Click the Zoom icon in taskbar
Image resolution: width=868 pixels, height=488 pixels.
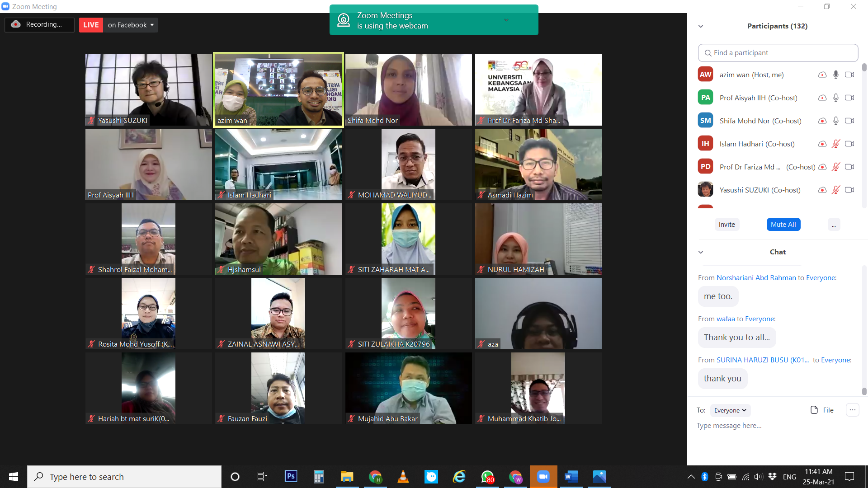pos(543,476)
